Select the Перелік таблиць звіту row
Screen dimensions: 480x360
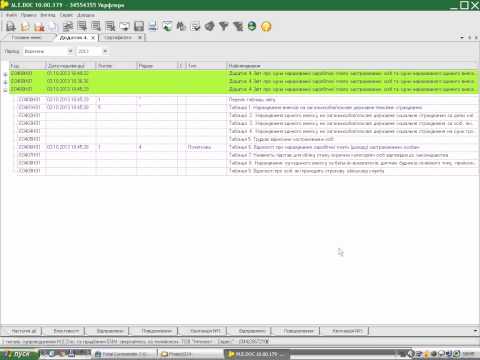coord(247,99)
